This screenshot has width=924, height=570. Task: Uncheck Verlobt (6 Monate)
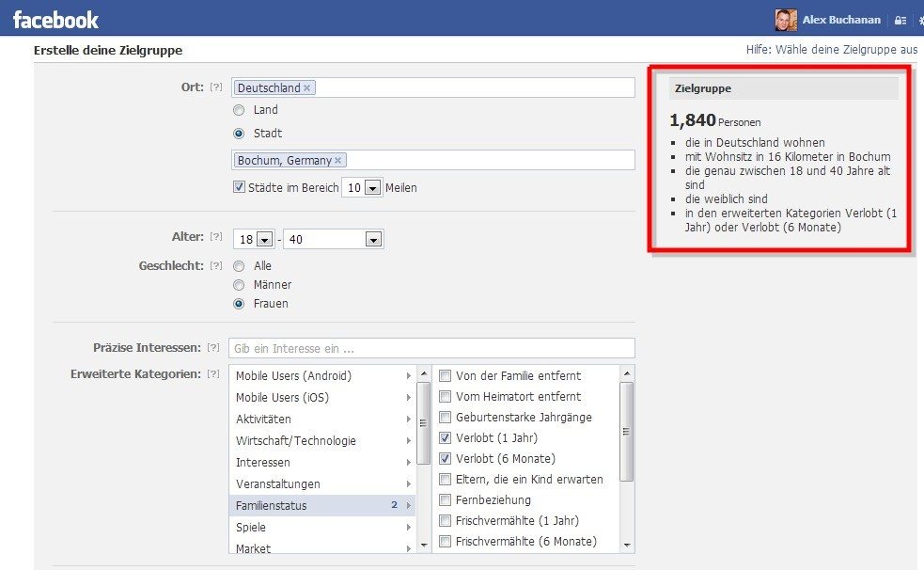pos(445,458)
